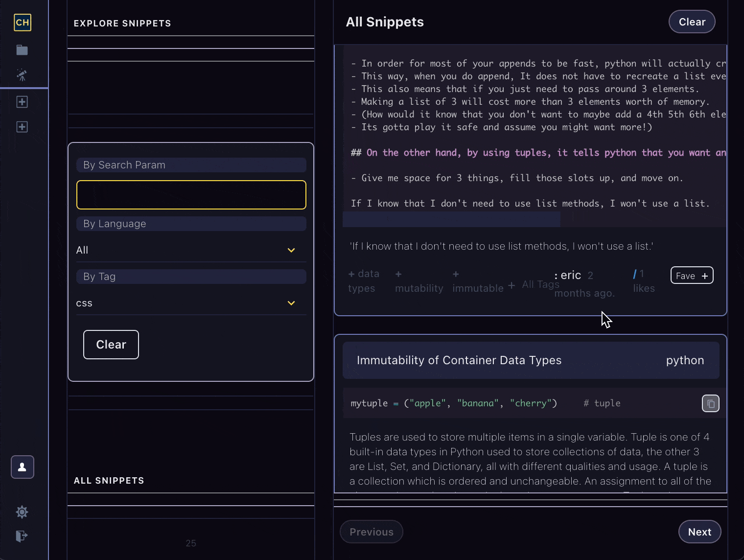This screenshot has width=744, height=560.
Task: Click the logout door icon
Action: click(22, 536)
